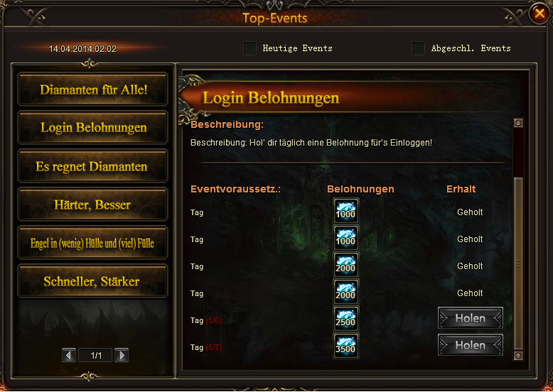Toggle the Abgeschl. Events checkbox
Screen dimensions: 553x392
click(418, 48)
